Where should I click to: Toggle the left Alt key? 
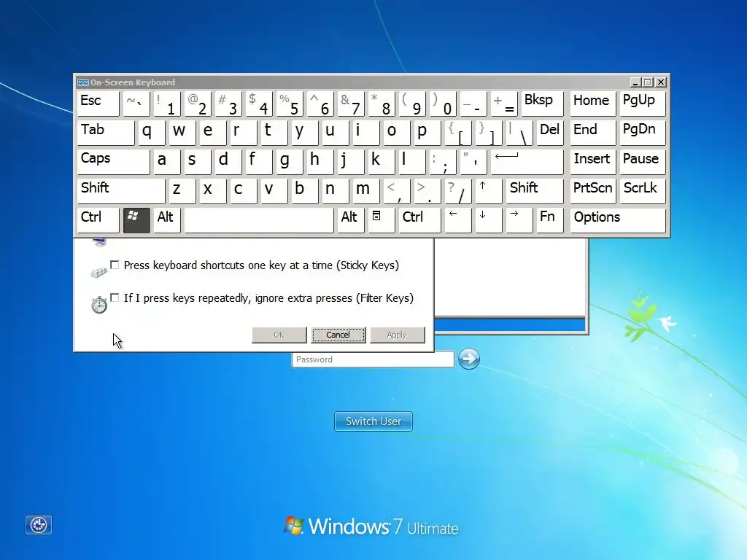click(167, 220)
